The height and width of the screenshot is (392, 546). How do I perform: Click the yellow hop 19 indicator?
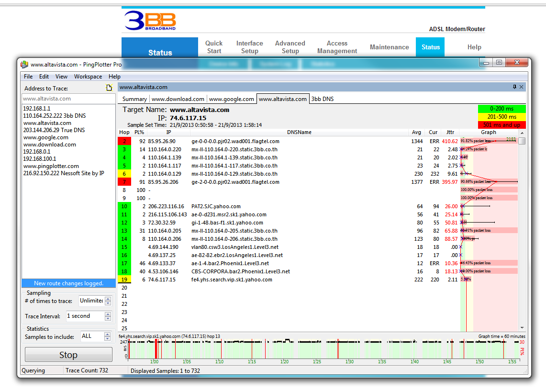pos(124,280)
